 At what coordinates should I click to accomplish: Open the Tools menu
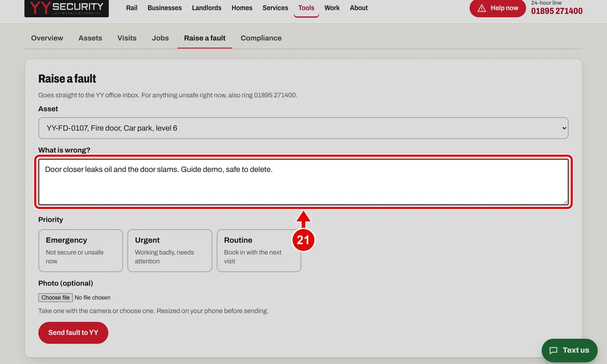[306, 8]
